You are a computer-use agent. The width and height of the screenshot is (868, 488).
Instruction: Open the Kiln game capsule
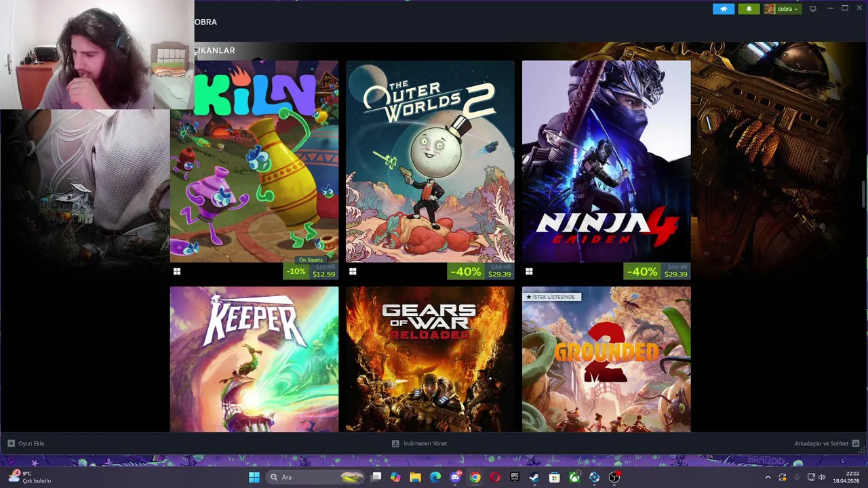(x=254, y=161)
